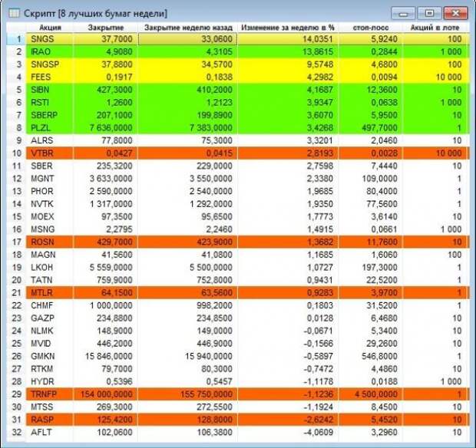Select the MAGN ticker cell

pos(50,255)
